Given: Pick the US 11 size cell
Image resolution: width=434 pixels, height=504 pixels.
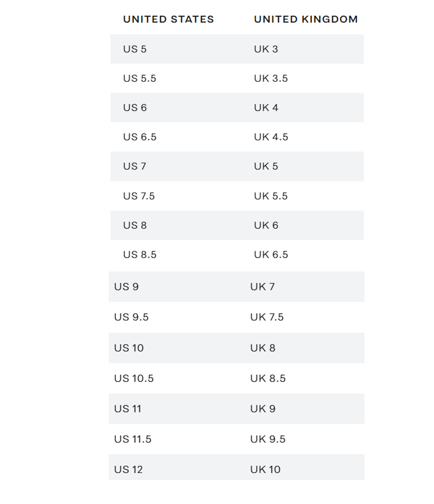Looking at the screenshot, I should [128, 409].
